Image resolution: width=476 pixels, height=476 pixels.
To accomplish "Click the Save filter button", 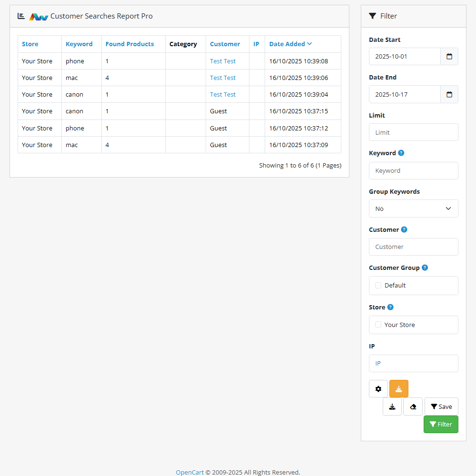I will (441, 407).
